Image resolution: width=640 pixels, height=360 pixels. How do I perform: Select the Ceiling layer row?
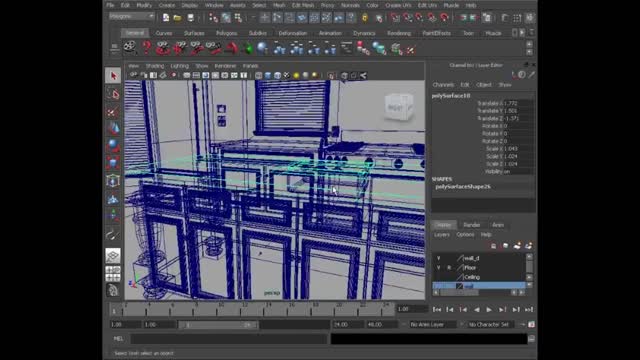point(479,277)
